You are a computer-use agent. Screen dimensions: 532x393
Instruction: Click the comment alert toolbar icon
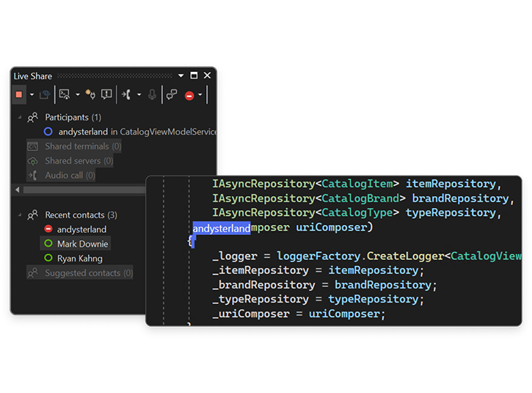(x=106, y=95)
